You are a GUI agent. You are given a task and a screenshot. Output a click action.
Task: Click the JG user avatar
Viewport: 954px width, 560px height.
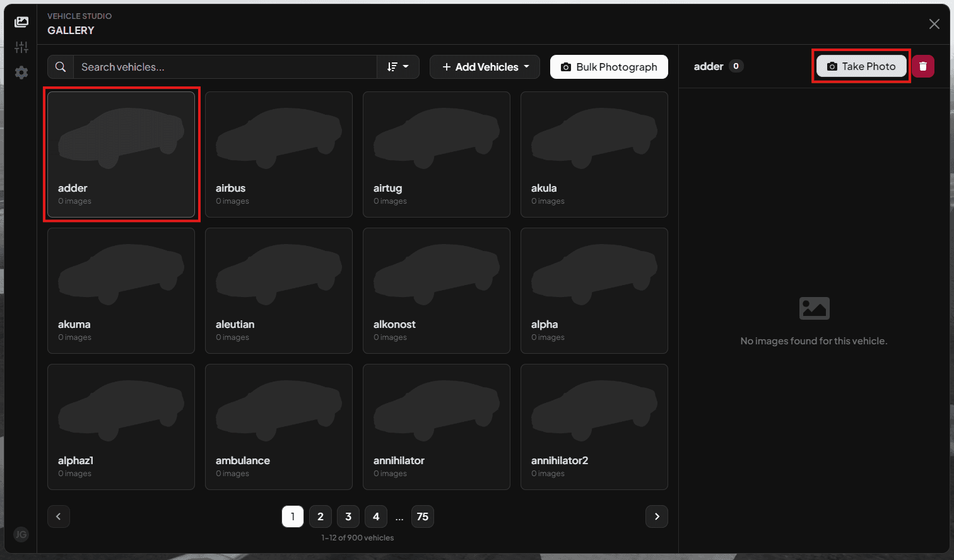coord(21,535)
